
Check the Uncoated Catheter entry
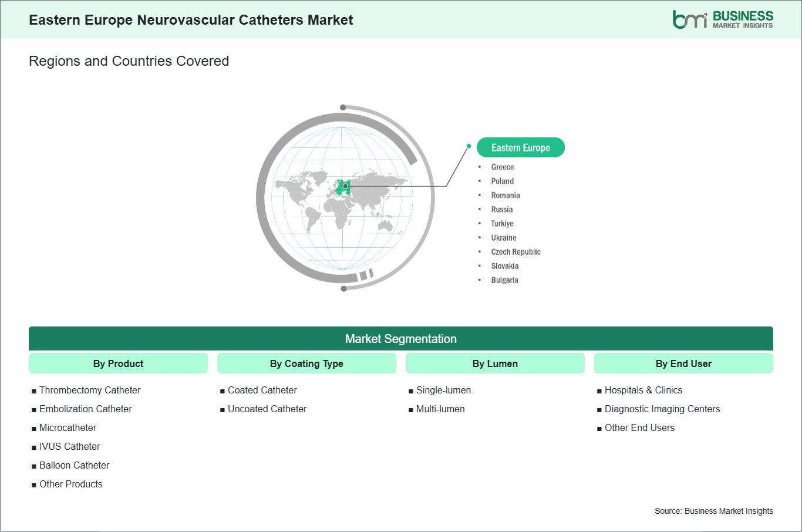click(x=267, y=409)
